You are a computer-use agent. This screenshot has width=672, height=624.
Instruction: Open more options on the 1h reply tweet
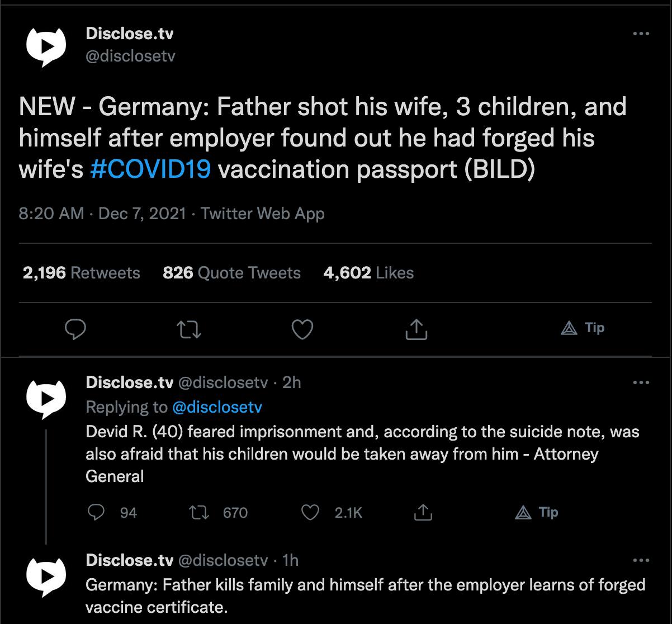[x=641, y=560]
